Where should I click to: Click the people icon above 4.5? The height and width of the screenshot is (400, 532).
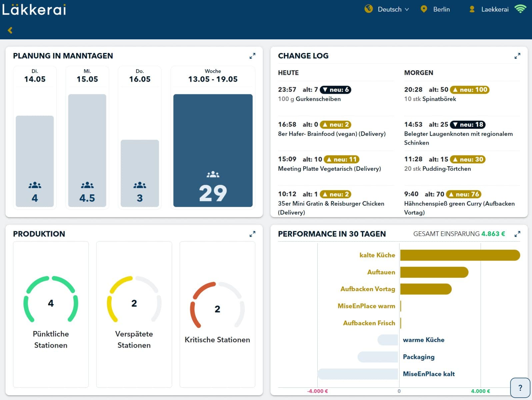(87, 185)
